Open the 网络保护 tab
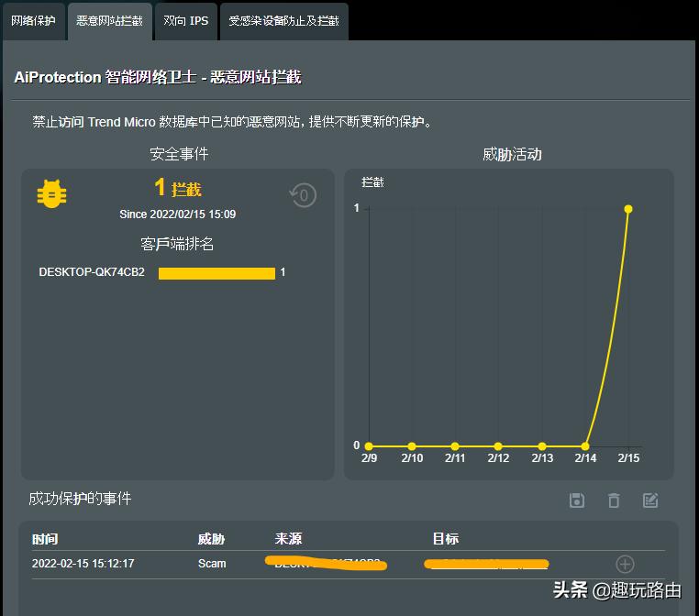The width and height of the screenshot is (699, 616). [x=33, y=21]
